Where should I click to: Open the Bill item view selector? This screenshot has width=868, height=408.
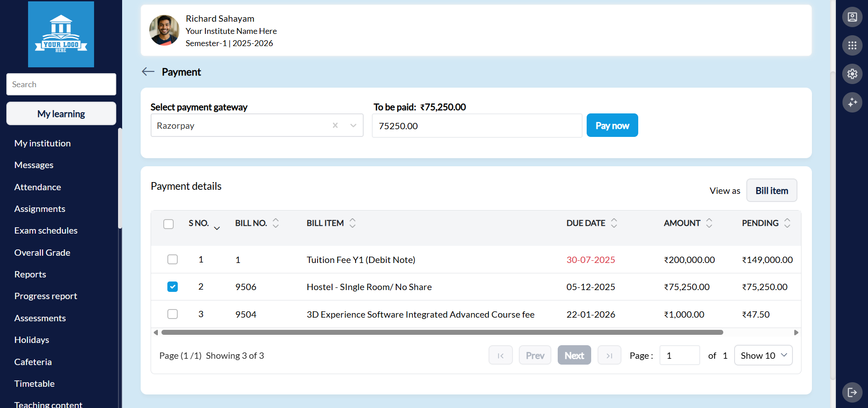click(771, 191)
